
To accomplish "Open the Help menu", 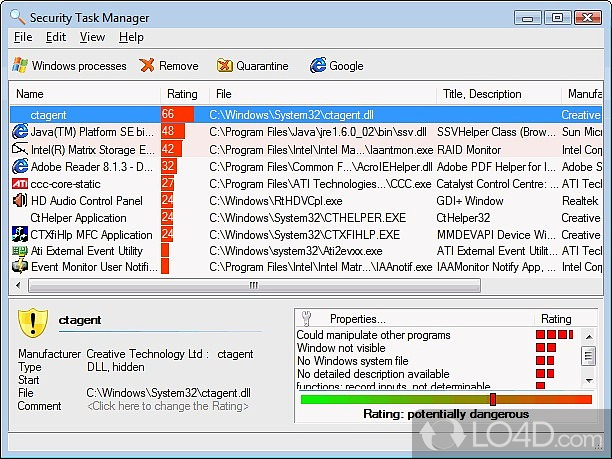I will coord(131,37).
